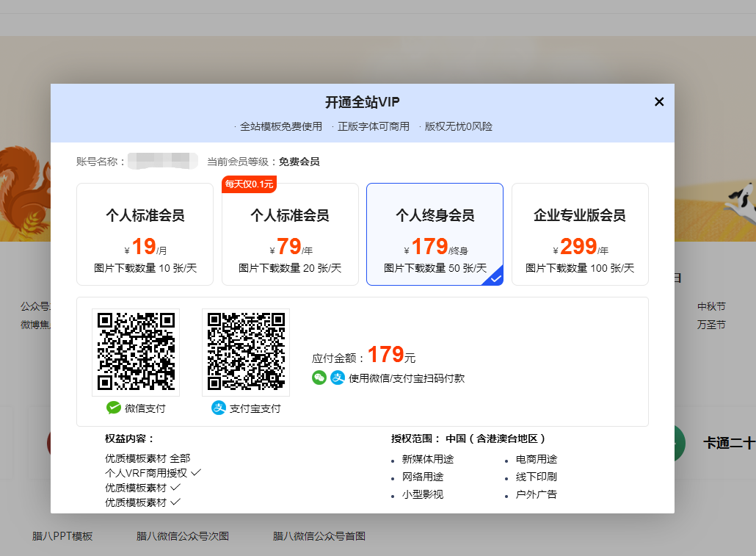Click the 使用微信/支付宝扫码付款 instruction text
Image resolution: width=756 pixels, height=556 pixels.
point(407,378)
